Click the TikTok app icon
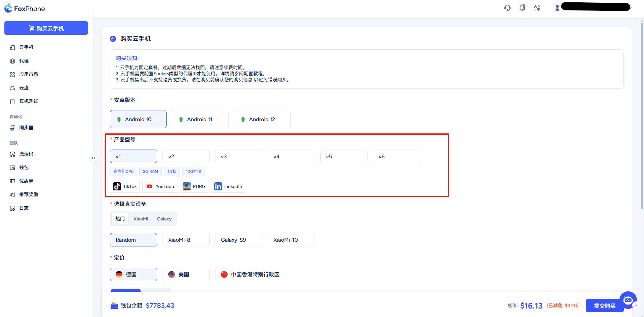Image resolution: width=644 pixels, height=317 pixels. click(117, 186)
